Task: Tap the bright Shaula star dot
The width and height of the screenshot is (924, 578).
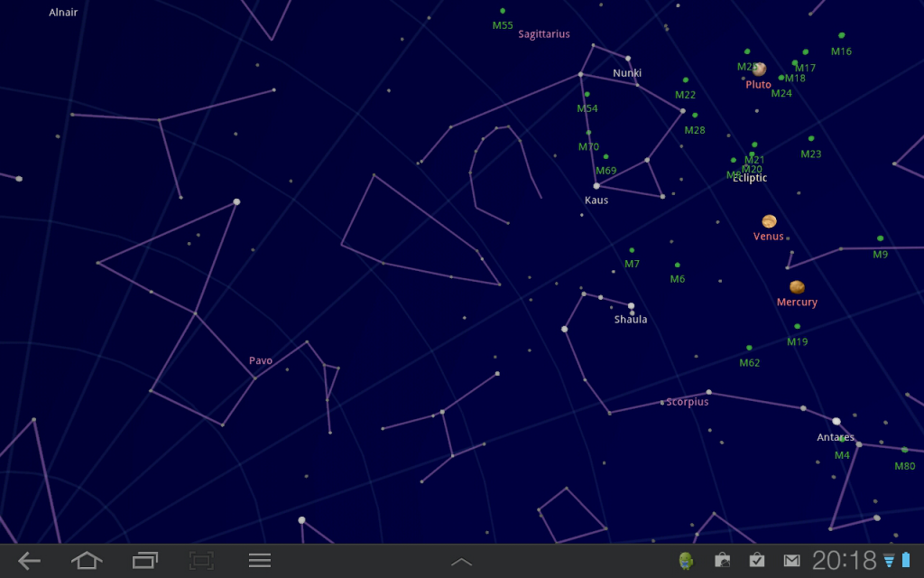Action: 631,305
